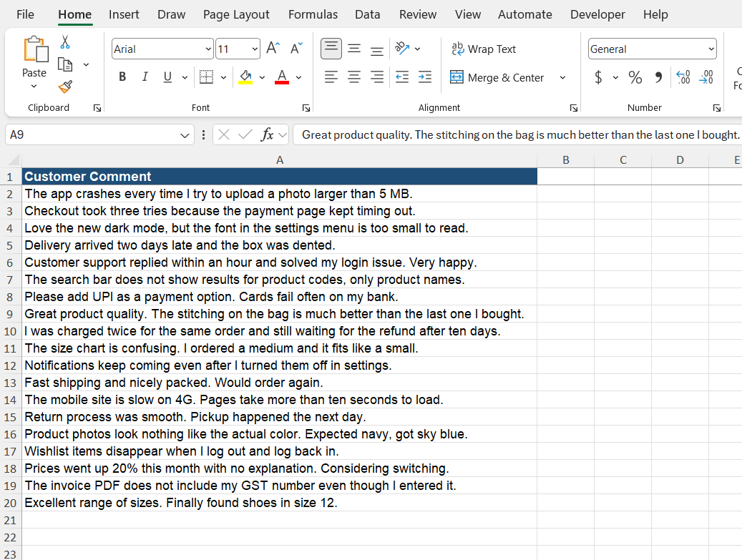Select row 9 header
742x560 pixels.
[x=10, y=314]
